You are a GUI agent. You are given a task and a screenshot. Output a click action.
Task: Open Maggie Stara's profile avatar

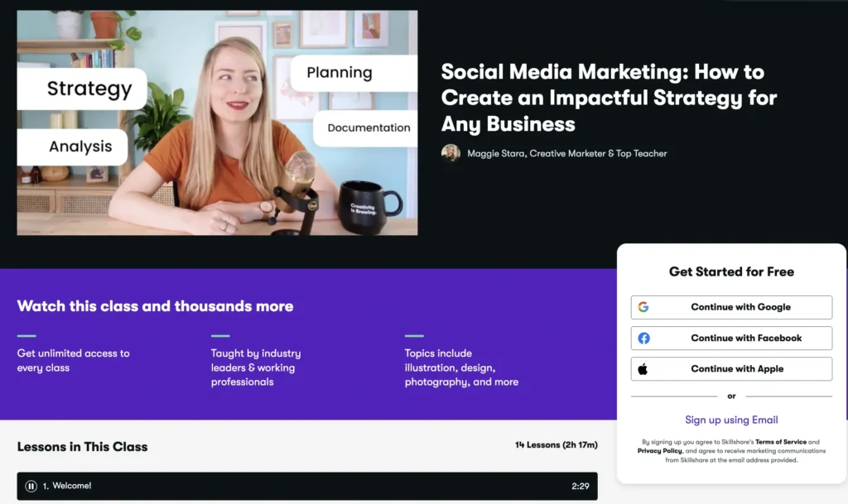tap(450, 153)
